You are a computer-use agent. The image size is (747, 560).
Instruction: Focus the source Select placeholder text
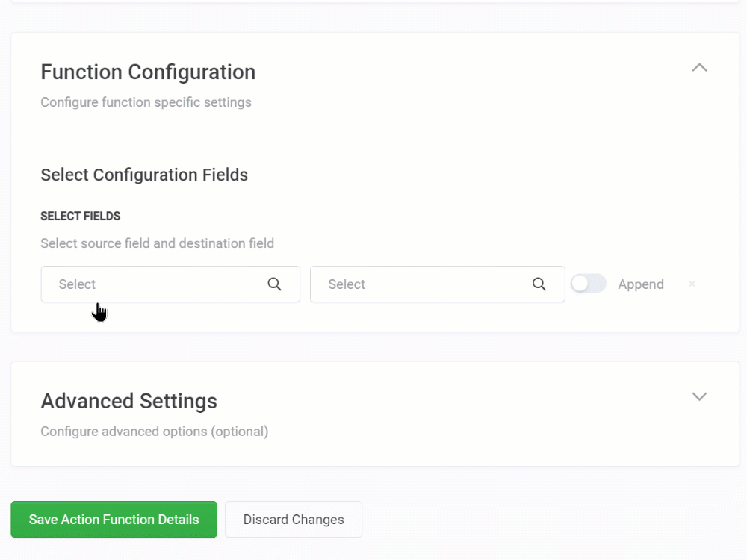click(x=77, y=284)
